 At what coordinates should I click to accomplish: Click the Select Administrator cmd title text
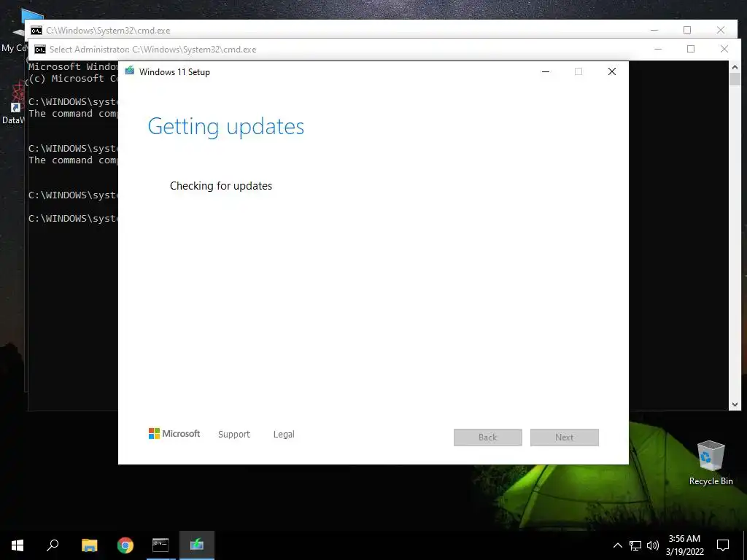[153, 50]
